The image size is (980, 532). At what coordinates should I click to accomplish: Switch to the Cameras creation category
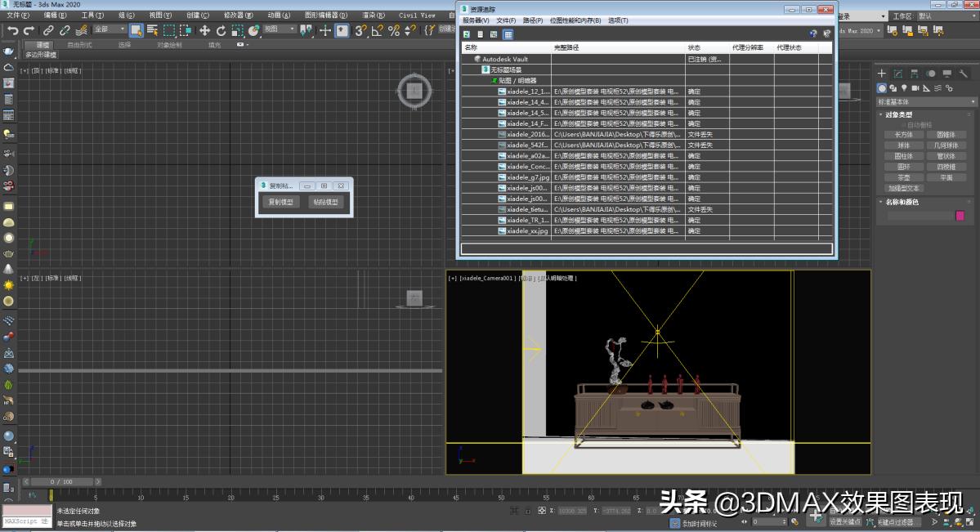coord(915,88)
